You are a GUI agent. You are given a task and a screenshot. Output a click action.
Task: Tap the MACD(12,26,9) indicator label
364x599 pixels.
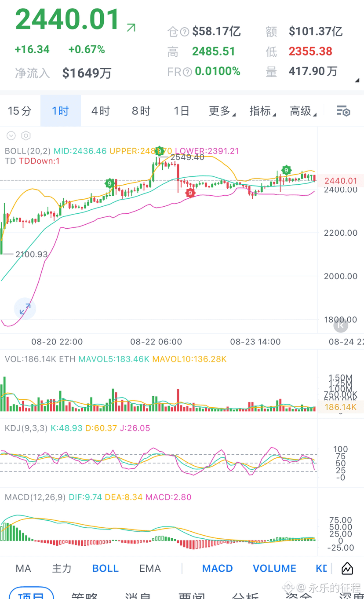35,497
